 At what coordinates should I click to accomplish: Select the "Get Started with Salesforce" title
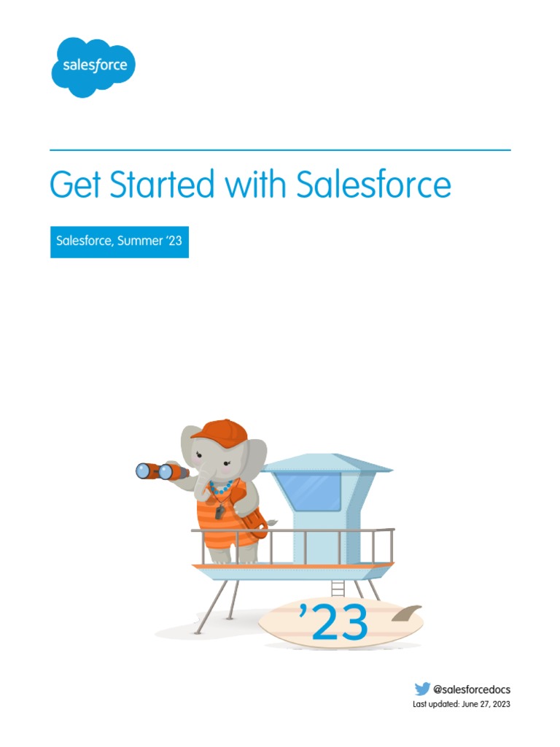pos(250,185)
